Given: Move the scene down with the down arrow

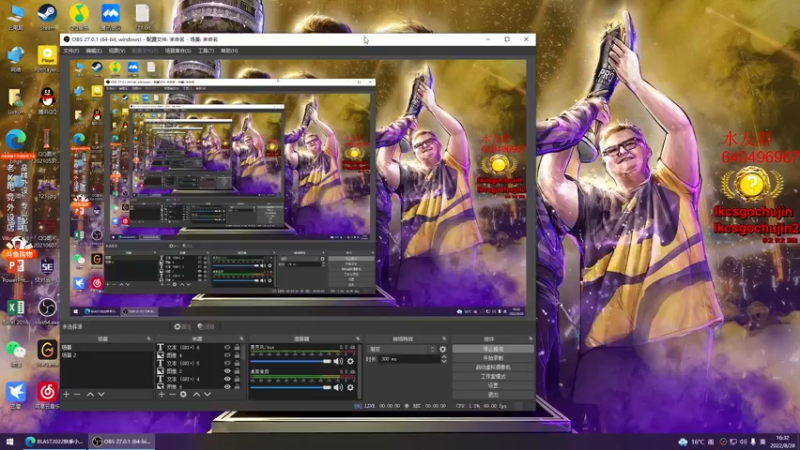Looking at the screenshot, I should (101, 394).
